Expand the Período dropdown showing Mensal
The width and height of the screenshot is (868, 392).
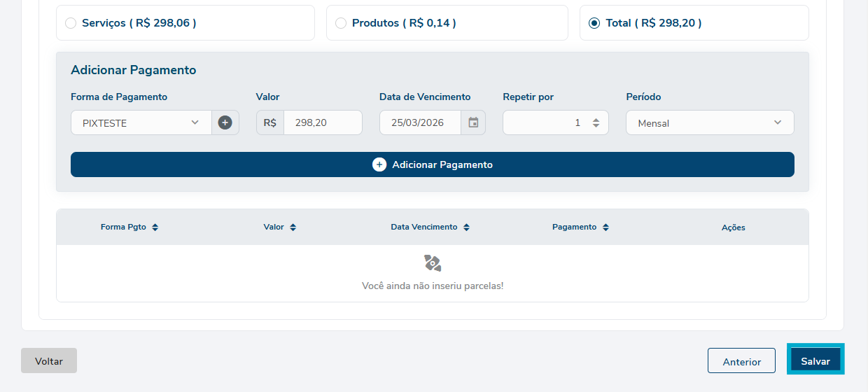pos(709,122)
